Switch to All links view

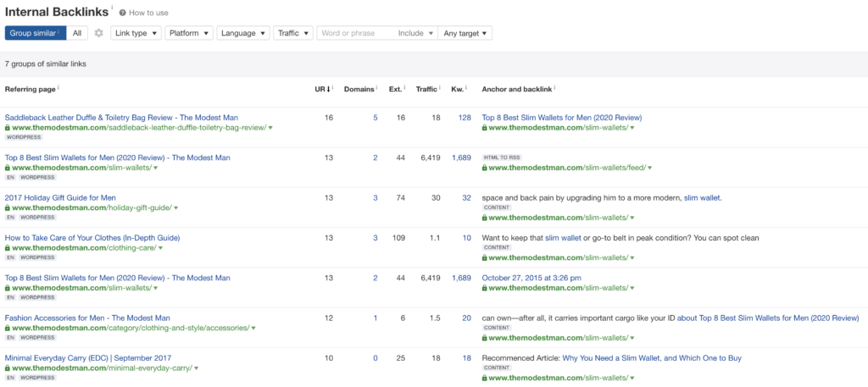point(77,33)
